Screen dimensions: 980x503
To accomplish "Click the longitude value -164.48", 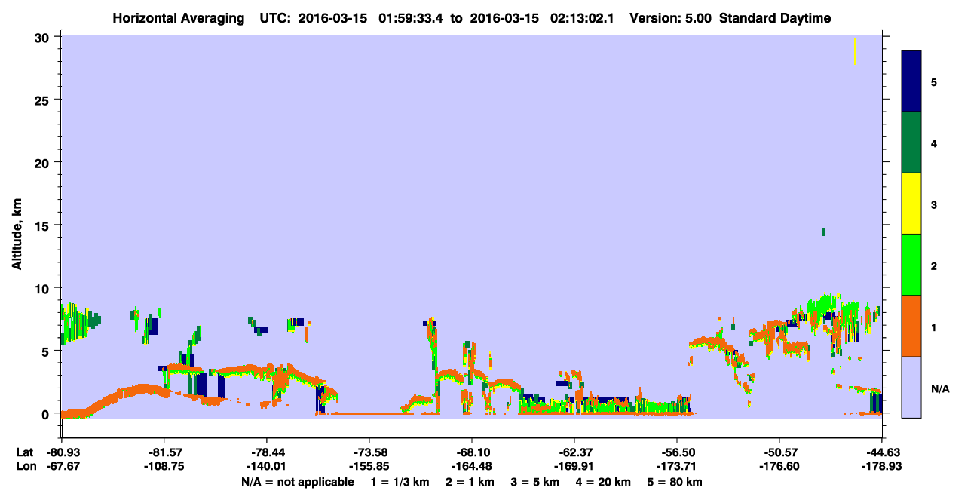I will 472,466.
